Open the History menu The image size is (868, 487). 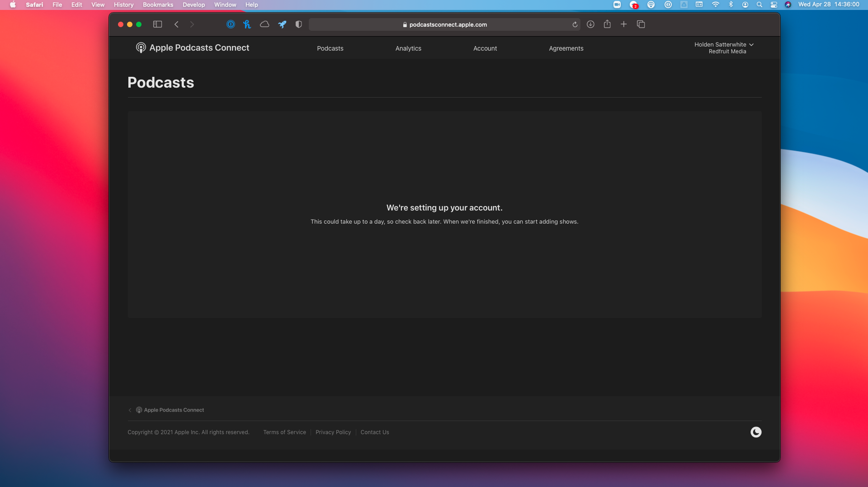[123, 5]
